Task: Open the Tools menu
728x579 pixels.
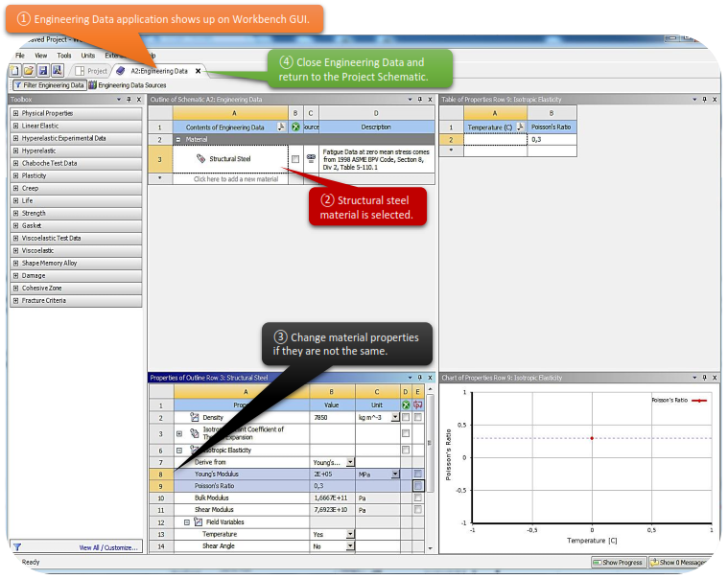Action: pos(63,56)
